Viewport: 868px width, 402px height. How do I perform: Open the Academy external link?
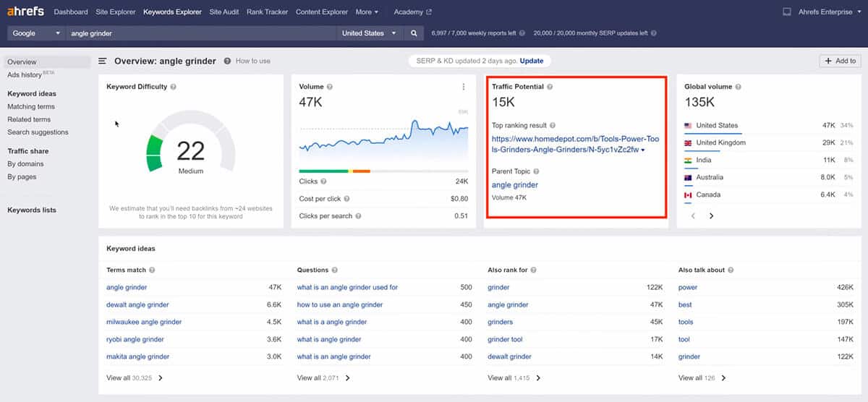413,12
